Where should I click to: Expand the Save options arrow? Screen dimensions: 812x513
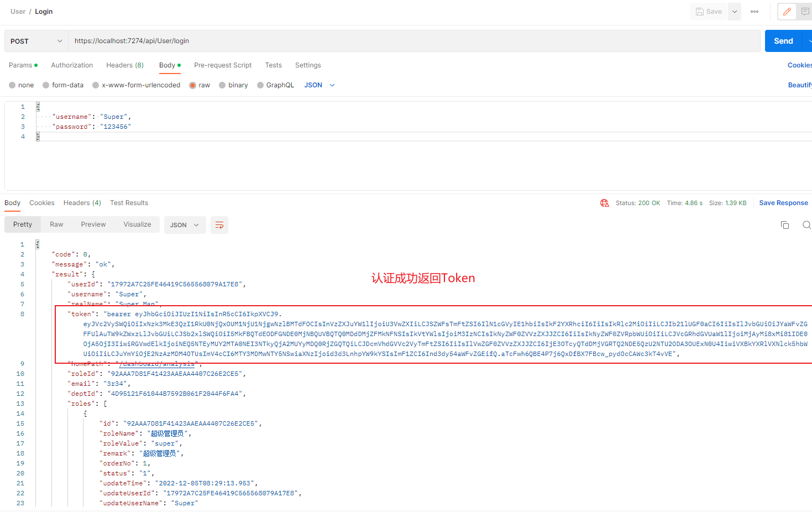point(735,12)
